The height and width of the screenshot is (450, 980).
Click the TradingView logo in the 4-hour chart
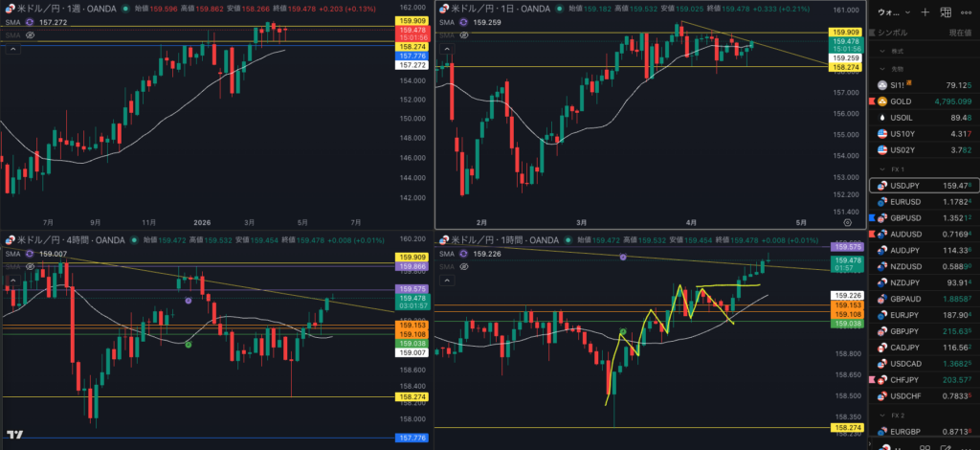(15, 435)
